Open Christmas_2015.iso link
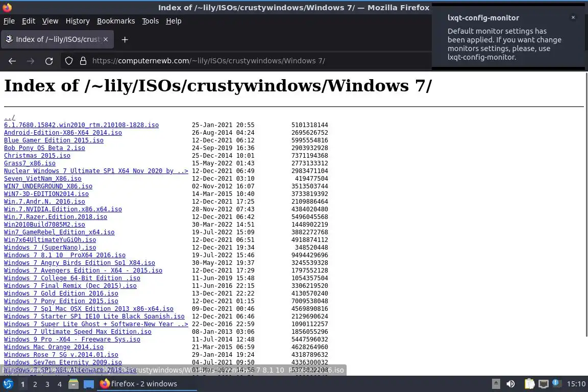 point(37,156)
